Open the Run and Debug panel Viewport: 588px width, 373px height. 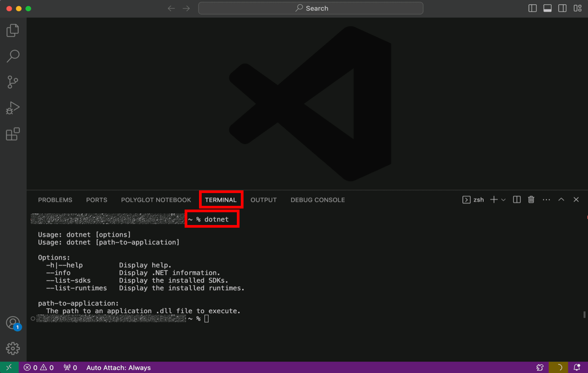(13, 108)
